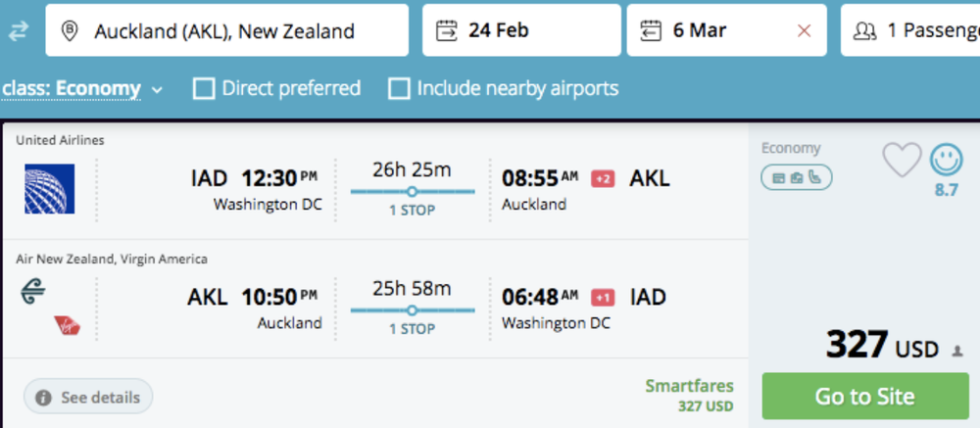Edit the Auckland (AKL) destination field
980x428 pixels.
[x=225, y=31]
